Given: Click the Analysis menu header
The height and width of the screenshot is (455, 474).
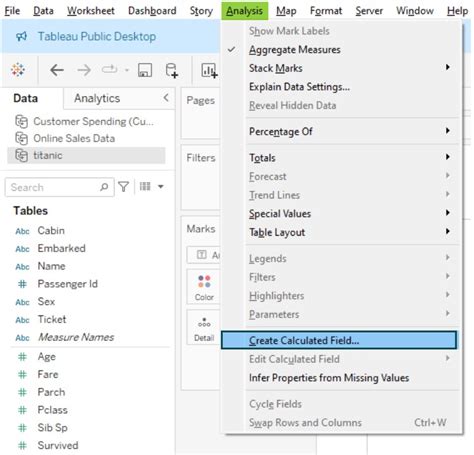Looking at the screenshot, I should [245, 11].
